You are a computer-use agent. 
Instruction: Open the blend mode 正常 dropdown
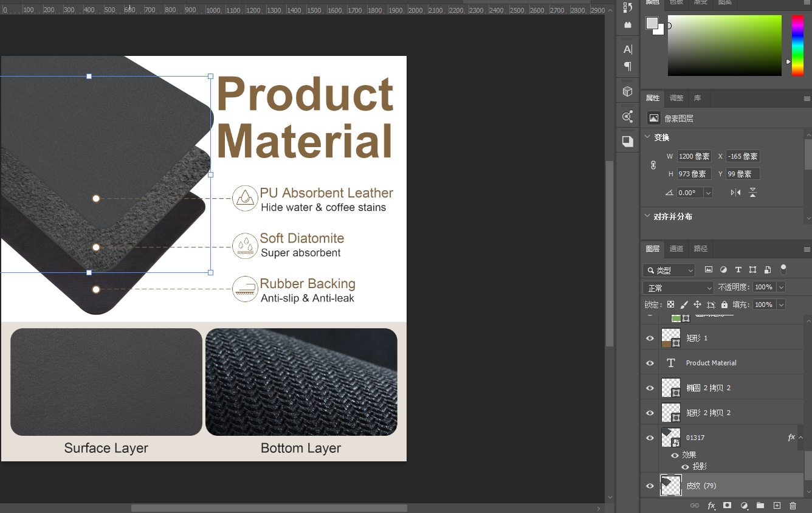point(678,287)
